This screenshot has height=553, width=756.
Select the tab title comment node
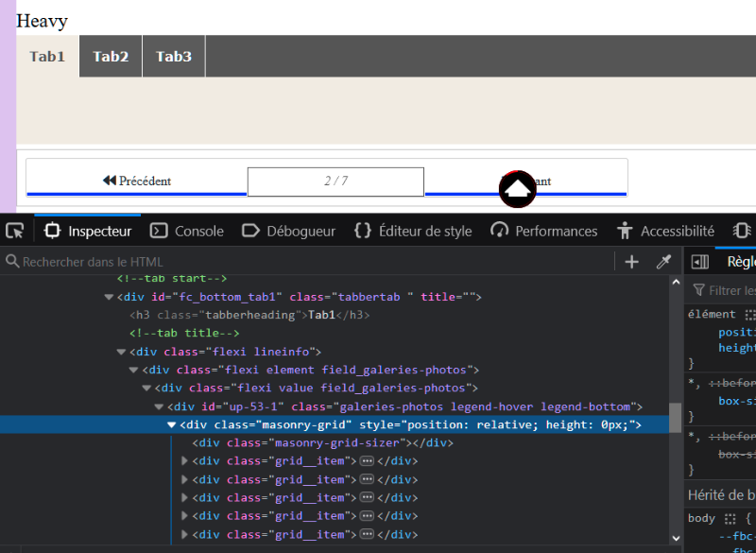(184, 333)
